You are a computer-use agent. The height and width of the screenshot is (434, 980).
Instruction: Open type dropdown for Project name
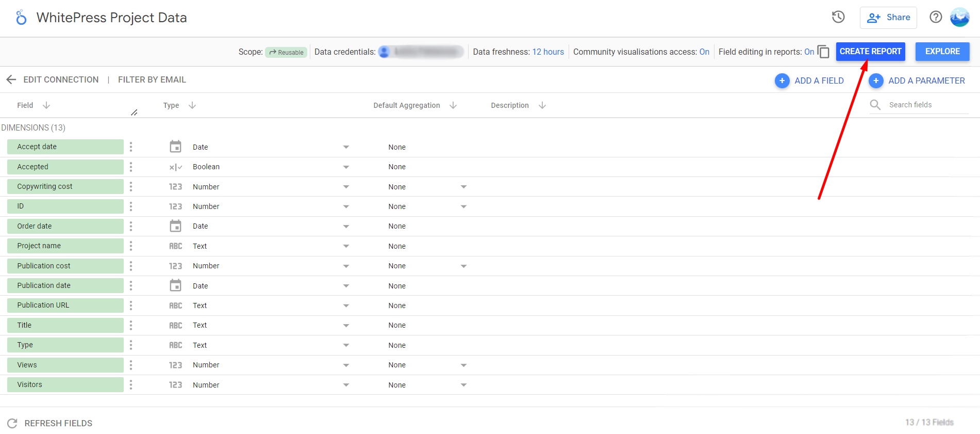click(x=346, y=246)
